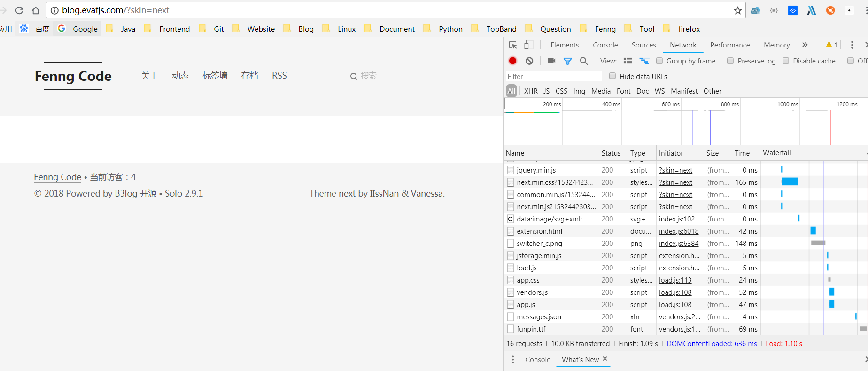Reload the page with the refresh icon
This screenshot has width=868, height=371.
(x=19, y=10)
